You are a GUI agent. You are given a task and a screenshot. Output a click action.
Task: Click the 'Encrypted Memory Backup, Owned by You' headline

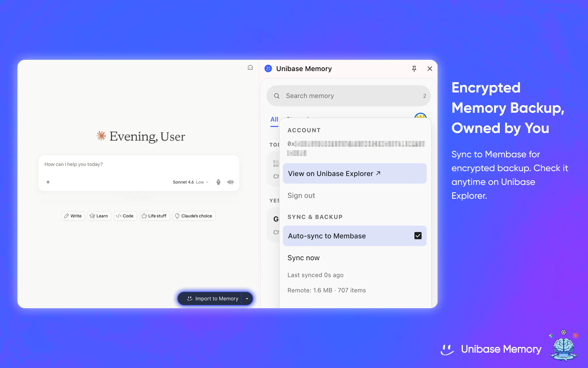[508, 108]
